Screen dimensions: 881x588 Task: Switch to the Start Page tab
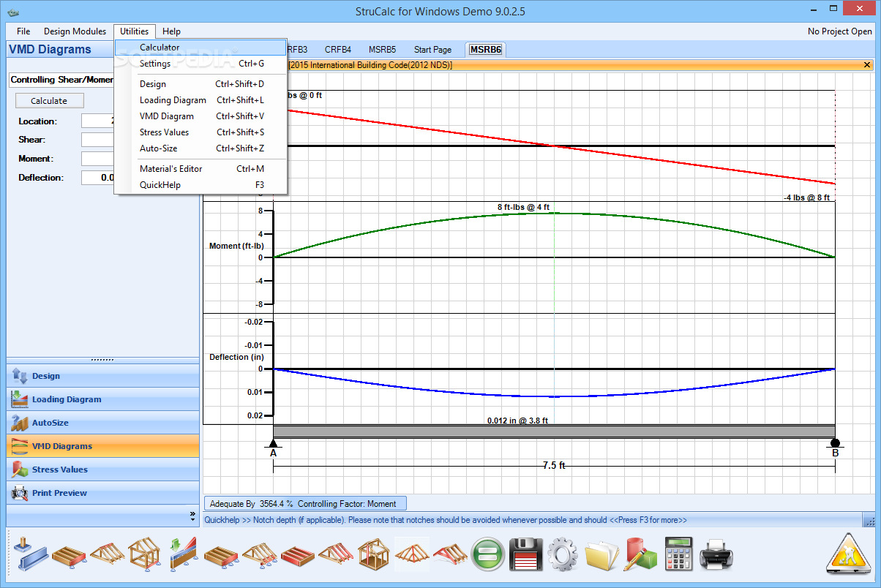pyautogui.click(x=432, y=50)
